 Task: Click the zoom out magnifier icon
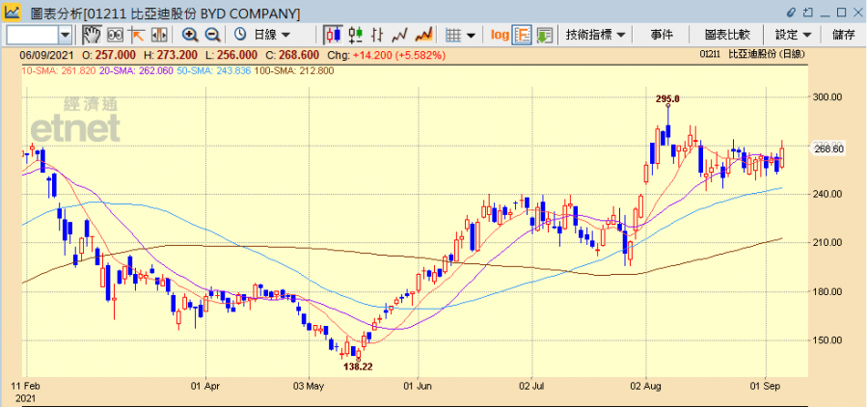pyautogui.click(x=212, y=35)
